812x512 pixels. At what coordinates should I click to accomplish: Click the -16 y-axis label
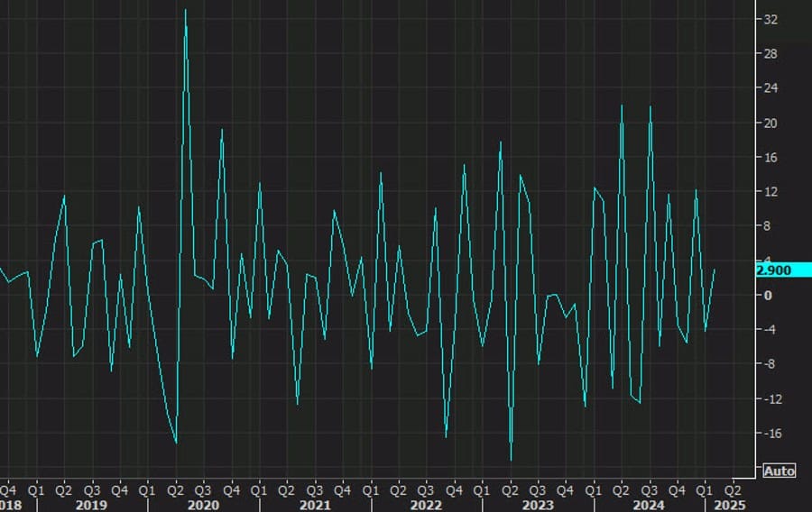[772, 434]
